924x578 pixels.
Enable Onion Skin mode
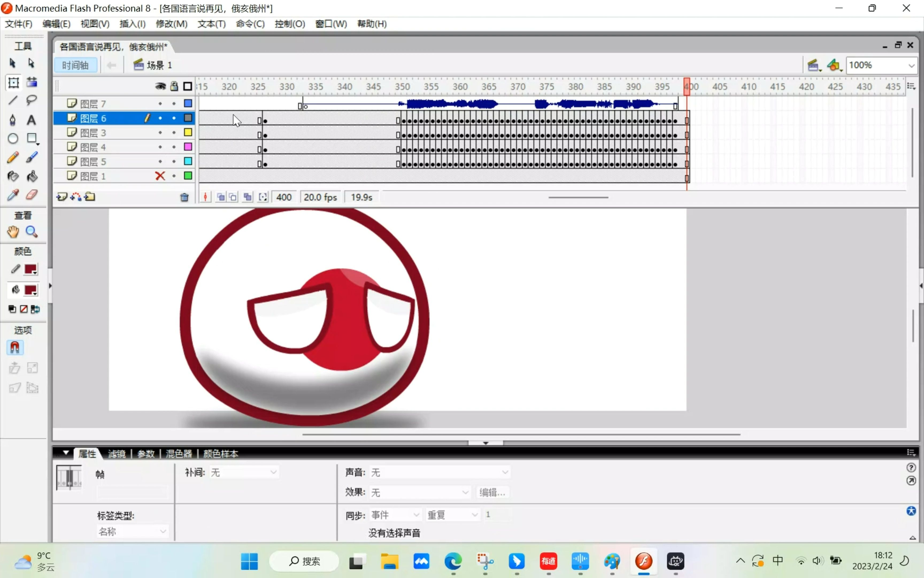(221, 197)
